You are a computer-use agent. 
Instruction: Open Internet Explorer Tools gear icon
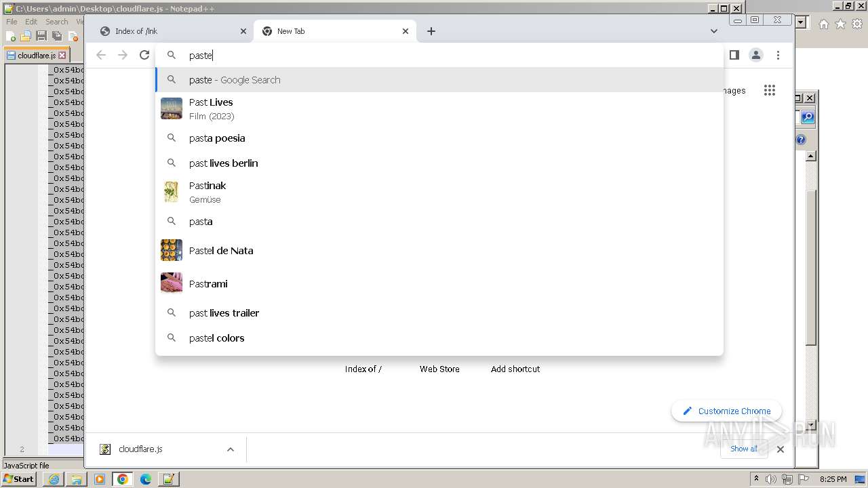click(x=856, y=24)
